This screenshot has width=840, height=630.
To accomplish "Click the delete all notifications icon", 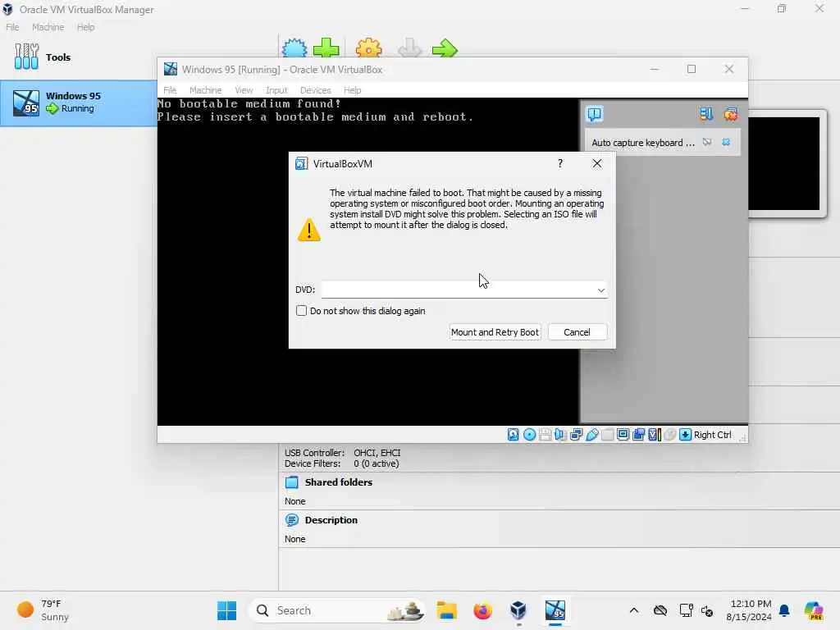I will tap(731, 113).
